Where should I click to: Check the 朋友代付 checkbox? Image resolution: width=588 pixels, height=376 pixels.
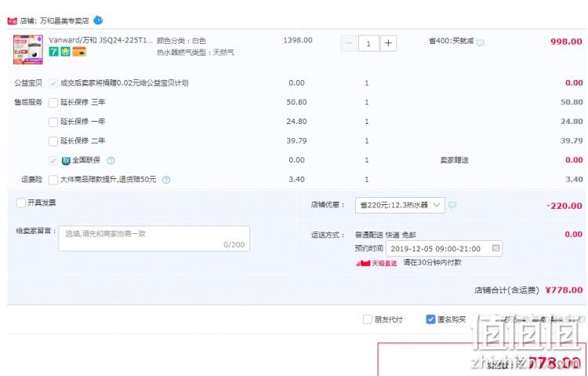(367, 319)
